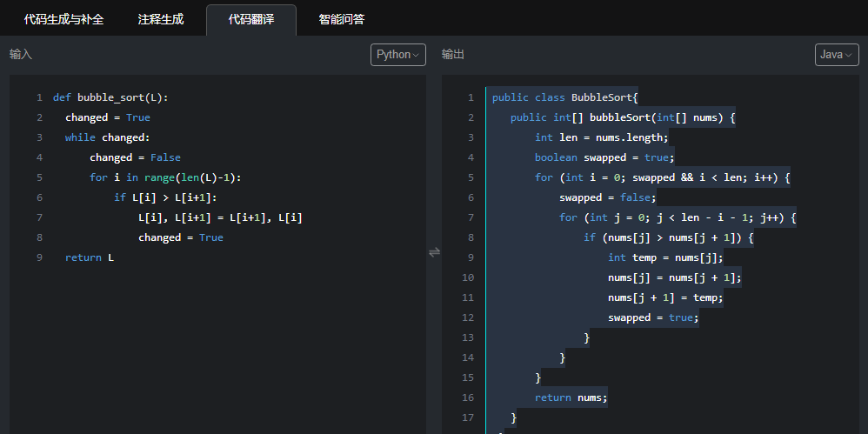Click the 输出 panel label
The width and height of the screenshot is (868, 434).
[x=453, y=55]
